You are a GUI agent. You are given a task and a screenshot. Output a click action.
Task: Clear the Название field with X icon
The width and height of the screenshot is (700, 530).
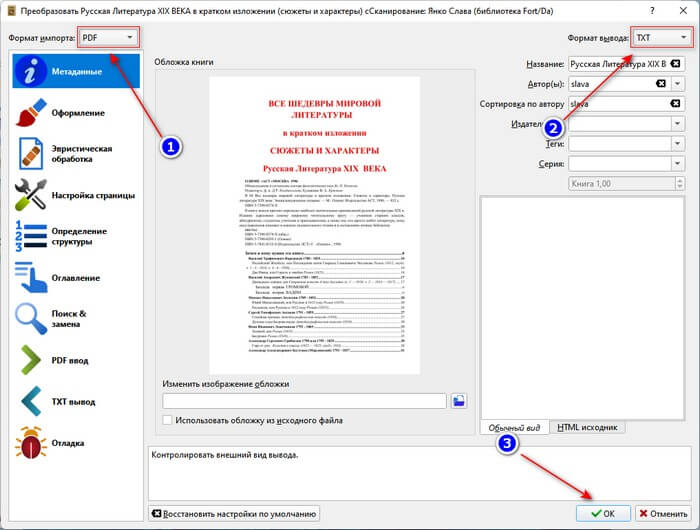(675, 64)
